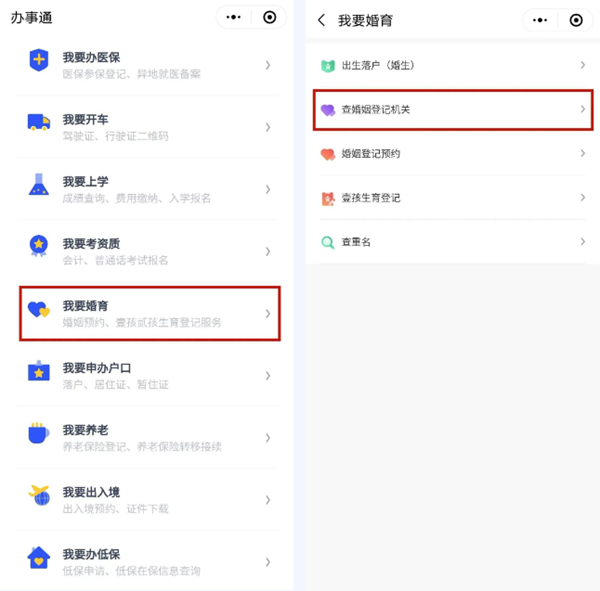Close mini program via 办事通 target button
Image resolution: width=600 pixels, height=591 pixels.
click(x=269, y=17)
